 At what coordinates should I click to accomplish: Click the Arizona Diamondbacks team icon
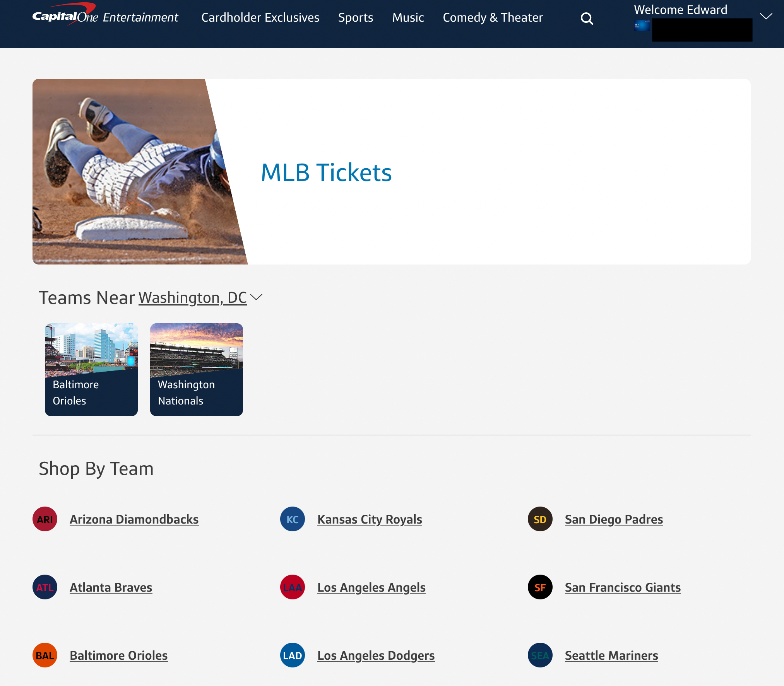point(44,519)
